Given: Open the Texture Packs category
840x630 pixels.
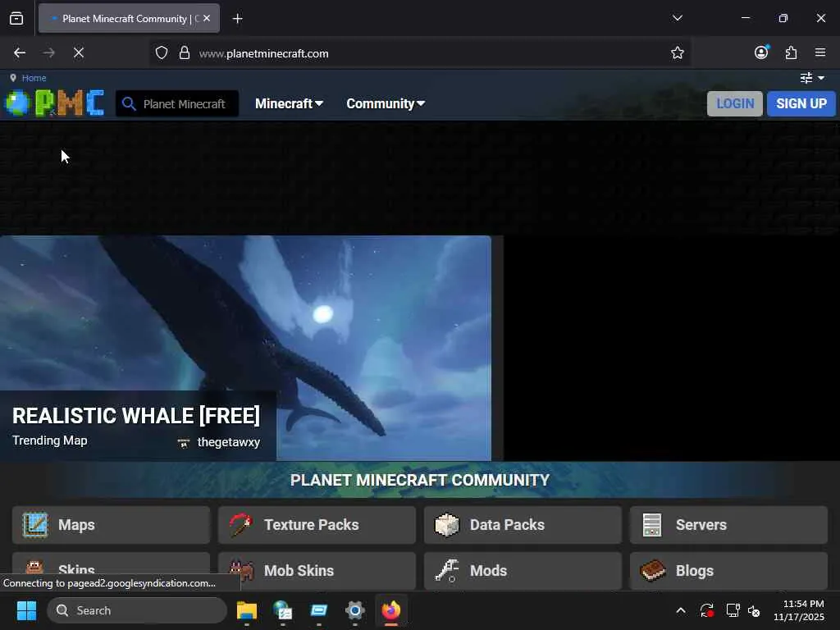Looking at the screenshot, I should click(317, 524).
